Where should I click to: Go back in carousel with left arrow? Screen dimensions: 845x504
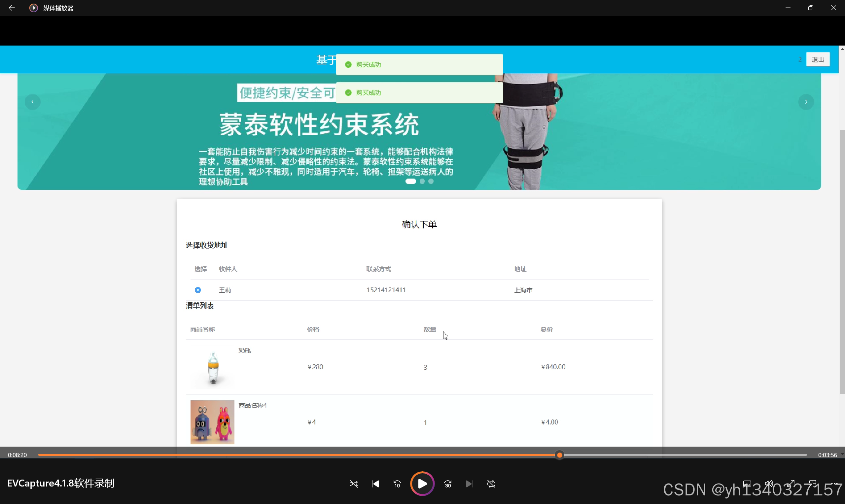click(33, 102)
